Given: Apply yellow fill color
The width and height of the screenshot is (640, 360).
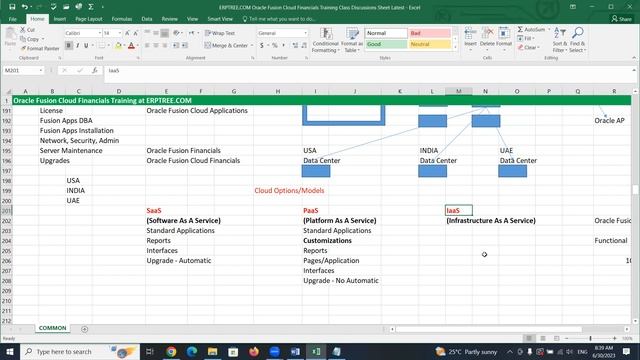Looking at the screenshot, I should point(118,45).
